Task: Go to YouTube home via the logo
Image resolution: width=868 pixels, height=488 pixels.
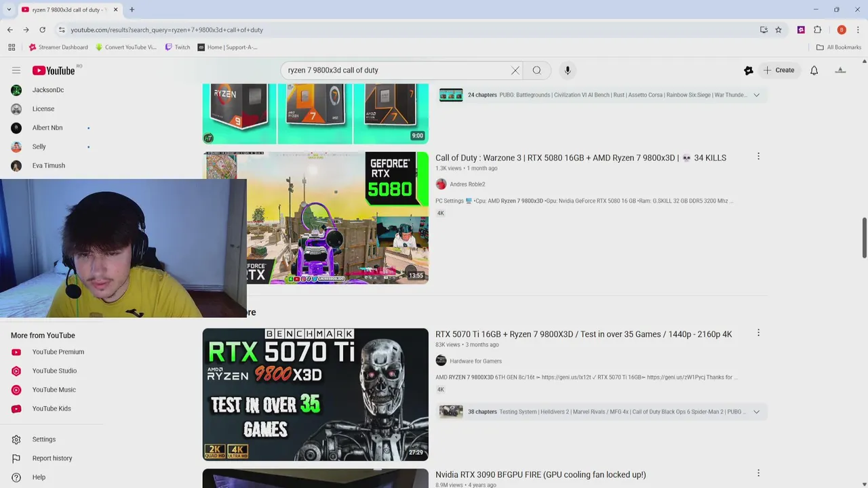Action: pyautogui.click(x=54, y=70)
